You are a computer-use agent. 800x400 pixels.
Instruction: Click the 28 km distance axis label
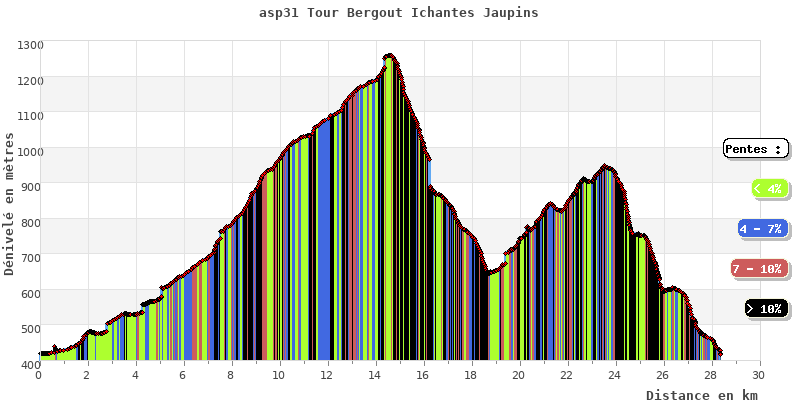click(x=712, y=376)
